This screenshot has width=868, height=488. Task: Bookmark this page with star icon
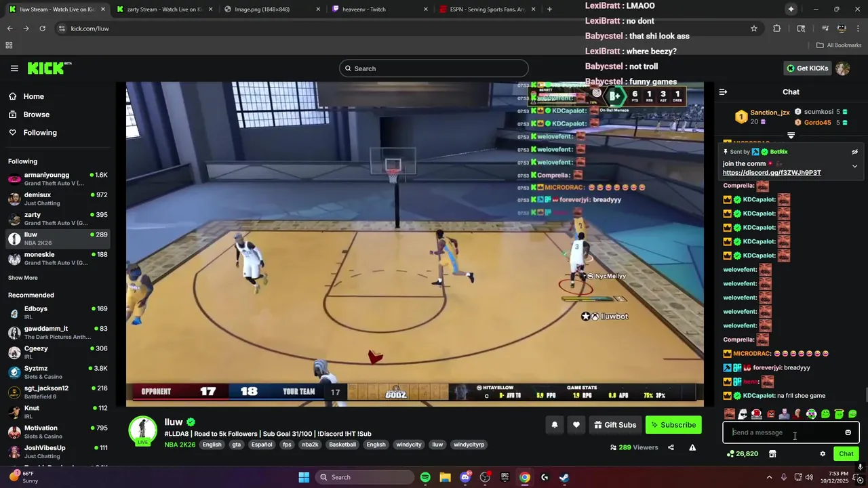[753, 28]
